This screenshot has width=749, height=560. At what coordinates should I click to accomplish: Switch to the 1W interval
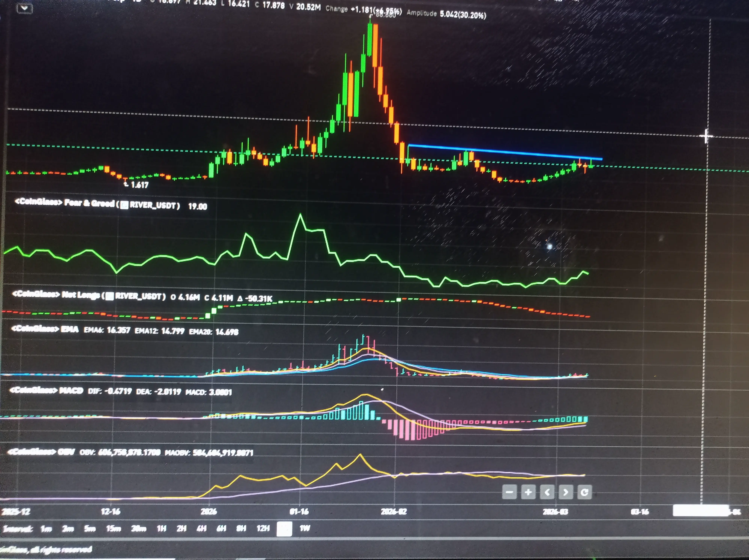click(305, 528)
